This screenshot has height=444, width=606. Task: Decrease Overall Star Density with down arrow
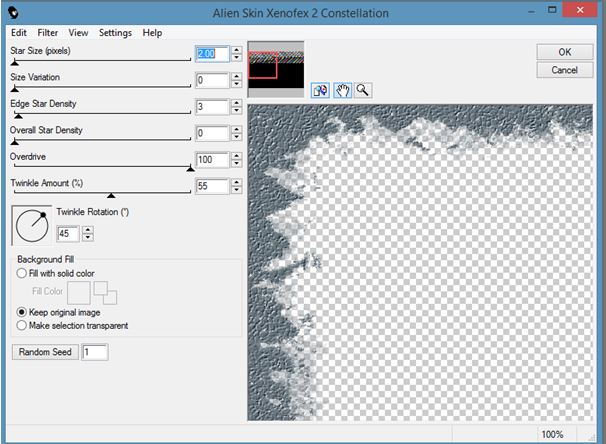click(x=237, y=137)
